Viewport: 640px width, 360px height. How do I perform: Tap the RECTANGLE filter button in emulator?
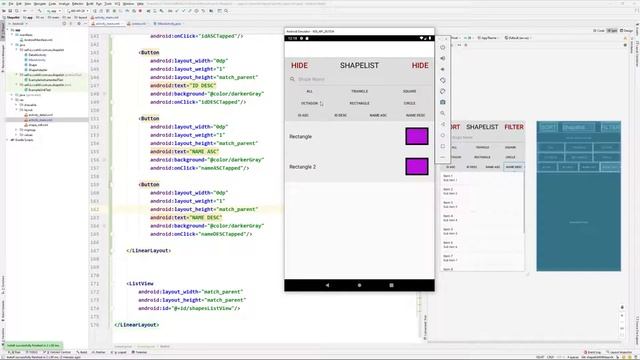[359, 103]
